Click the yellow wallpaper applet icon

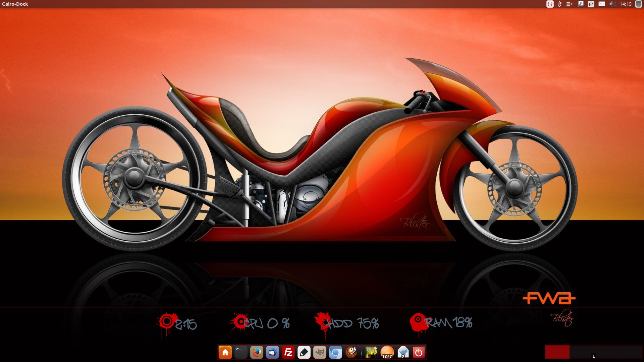[x=371, y=352]
